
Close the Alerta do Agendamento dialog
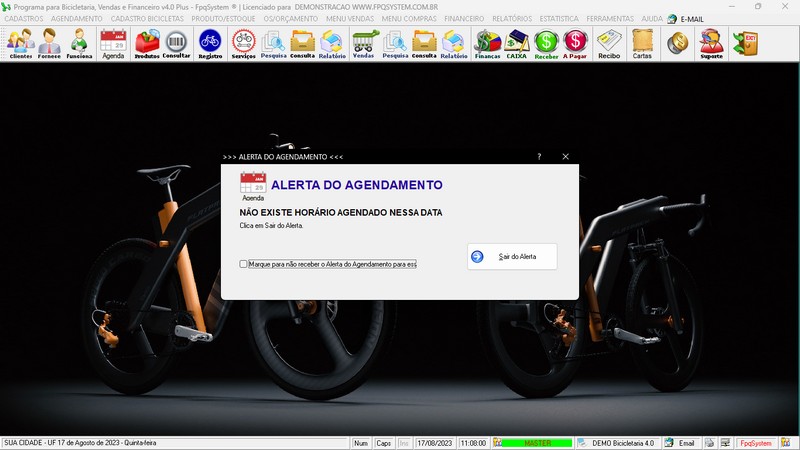point(565,157)
